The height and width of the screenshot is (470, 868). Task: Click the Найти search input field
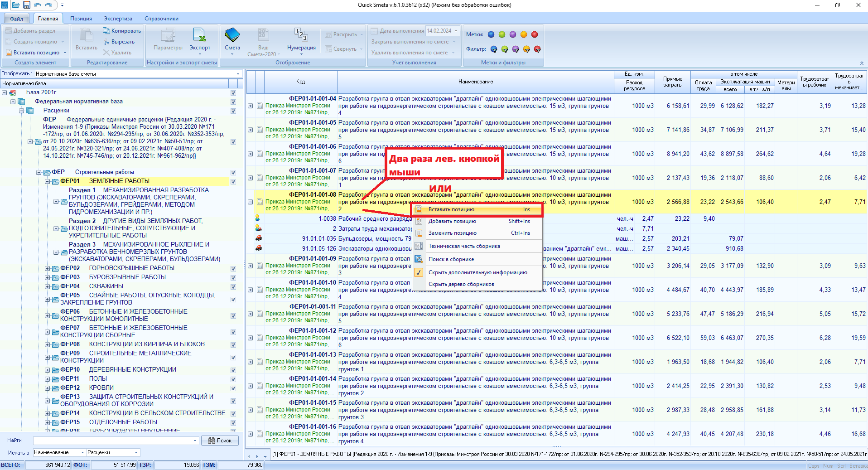click(116, 441)
